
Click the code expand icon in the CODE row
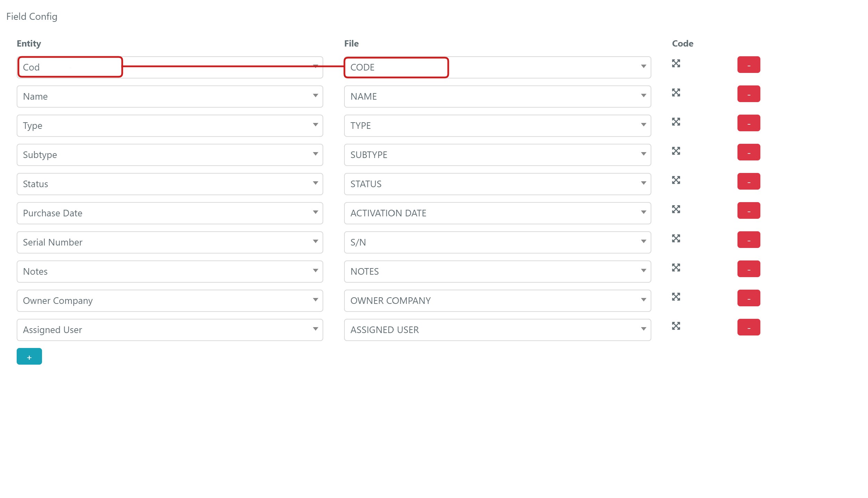point(676,64)
